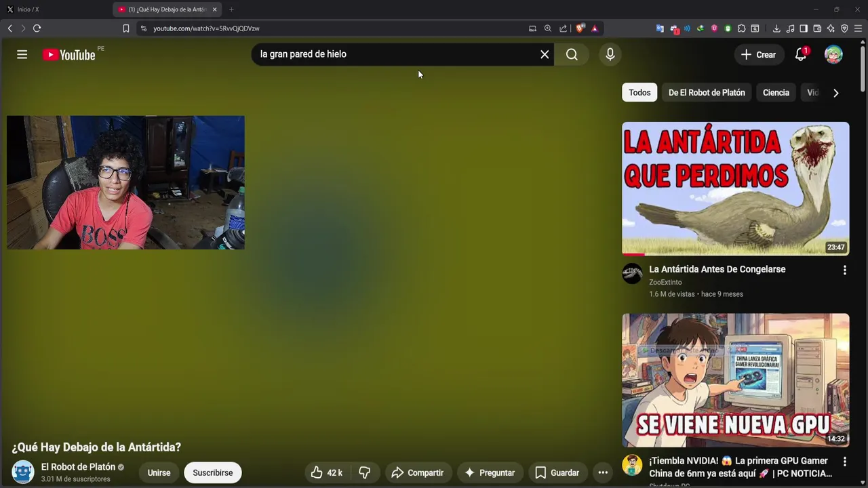Open the notifications bell
The height and width of the screenshot is (488, 868).
801,55
